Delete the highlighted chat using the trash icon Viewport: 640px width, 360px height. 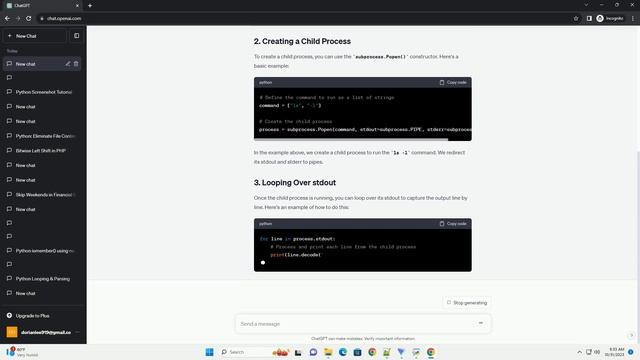(76, 64)
